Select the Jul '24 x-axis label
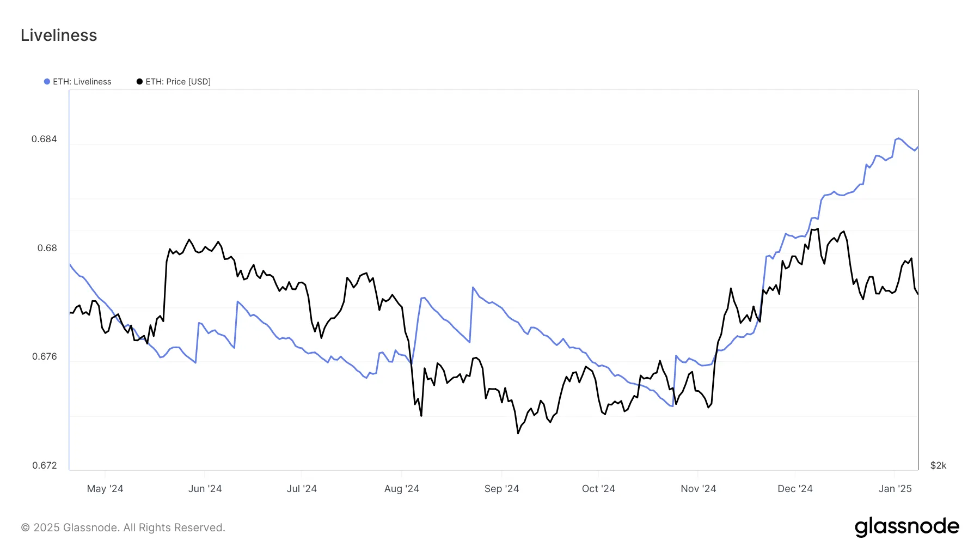 coord(302,489)
